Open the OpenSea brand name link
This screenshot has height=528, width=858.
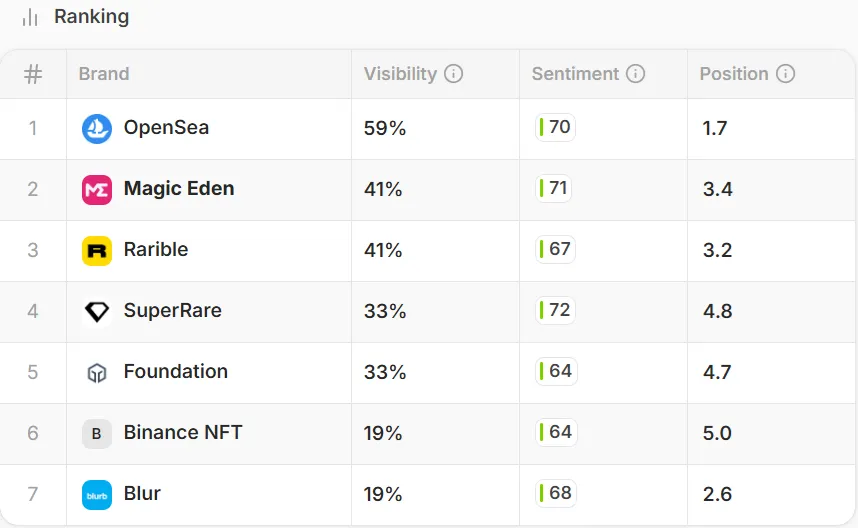point(166,128)
